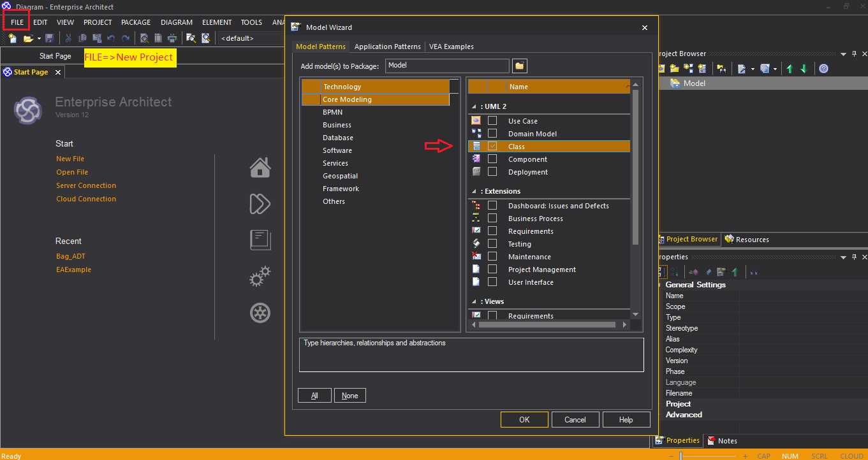Image resolution: width=868 pixels, height=460 pixels.
Task: Open the documentation dropdown in Project Browser toolbar
Action: click(x=753, y=69)
